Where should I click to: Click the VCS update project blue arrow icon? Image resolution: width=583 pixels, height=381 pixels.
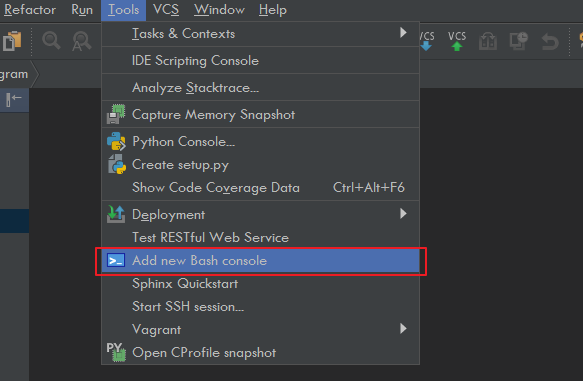click(x=426, y=41)
